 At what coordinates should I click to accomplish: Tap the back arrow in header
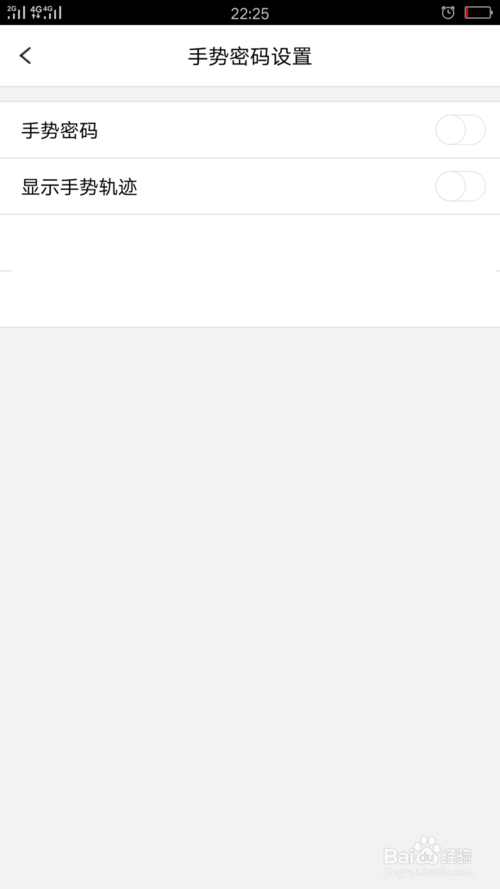click(x=26, y=56)
